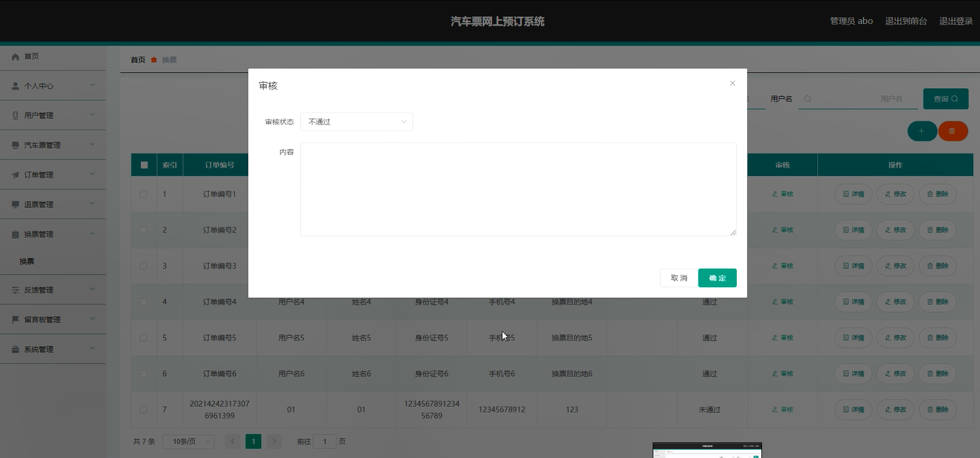Click the 系统管理 briefcase icon

coord(16,349)
